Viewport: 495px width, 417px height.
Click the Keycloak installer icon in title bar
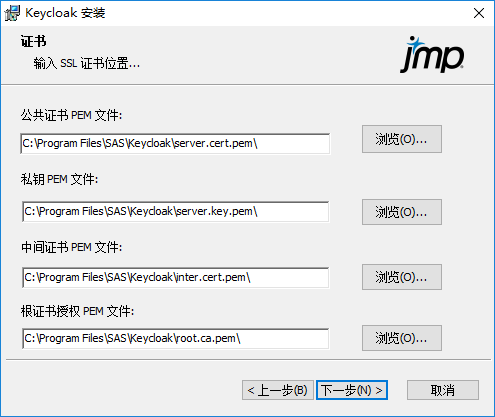pyautogui.click(x=12, y=13)
